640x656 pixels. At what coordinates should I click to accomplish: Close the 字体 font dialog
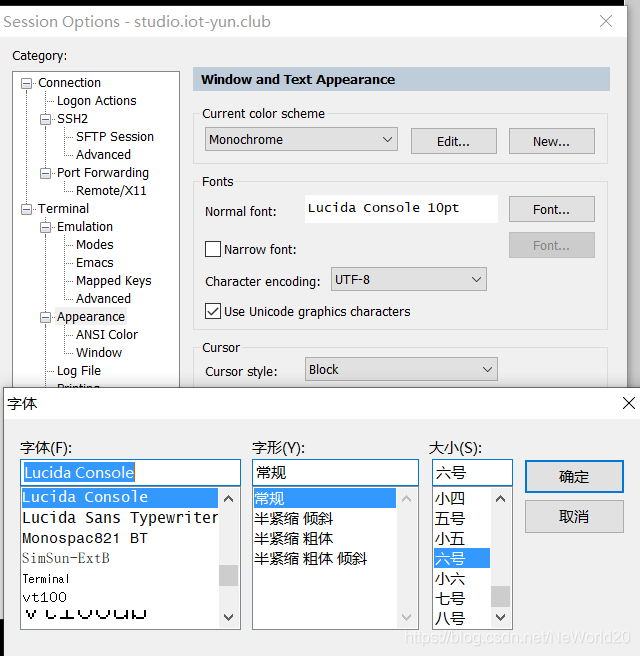pos(629,403)
